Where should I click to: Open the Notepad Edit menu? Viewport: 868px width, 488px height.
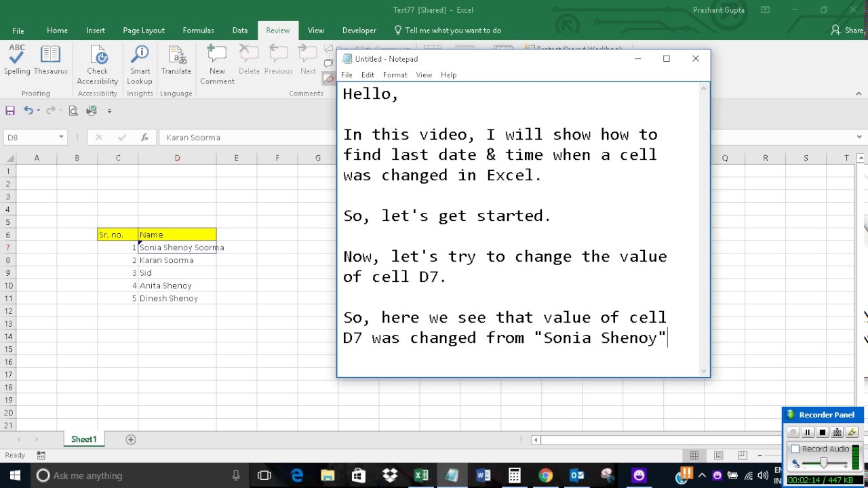pyautogui.click(x=368, y=75)
